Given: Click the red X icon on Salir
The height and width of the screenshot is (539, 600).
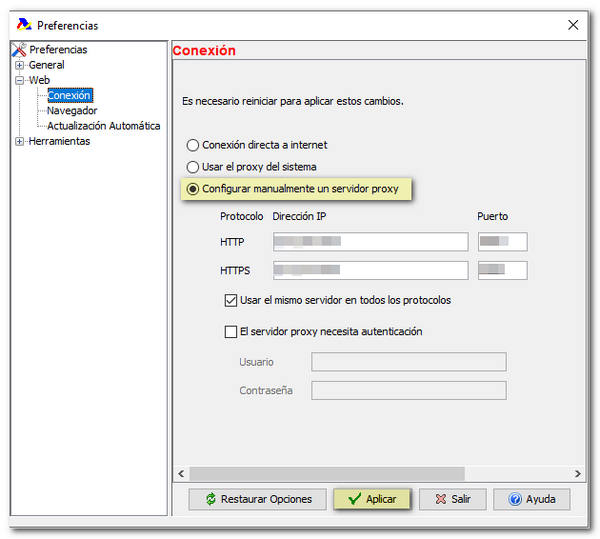Looking at the screenshot, I should pyautogui.click(x=439, y=499).
